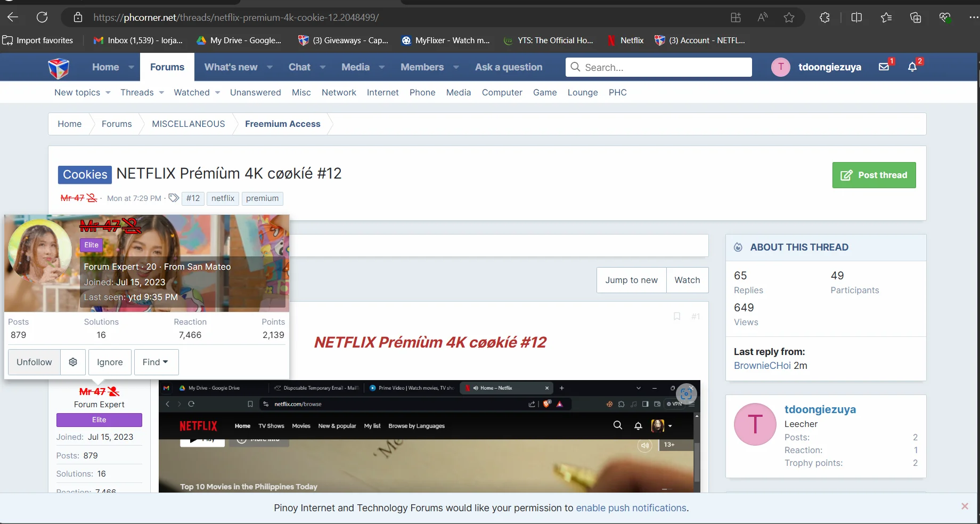This screenshot has height=524, width=980.
Task: Click the tags icon beside #12
Action: [x=174, y=198]
